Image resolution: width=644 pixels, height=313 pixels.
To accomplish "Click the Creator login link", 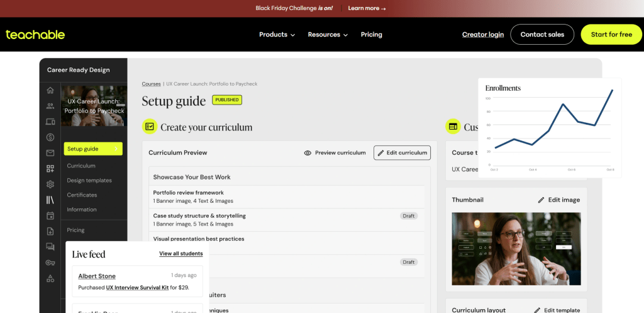I will coord(483,35).
